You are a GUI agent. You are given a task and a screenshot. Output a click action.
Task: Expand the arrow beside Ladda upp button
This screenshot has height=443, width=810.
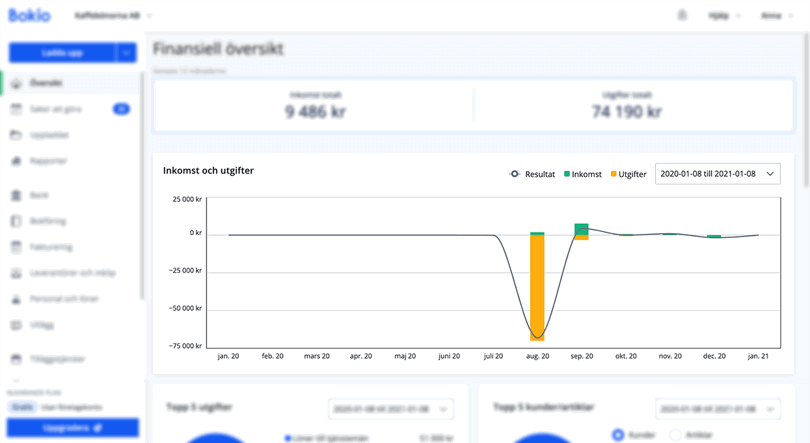coord(126,54)
